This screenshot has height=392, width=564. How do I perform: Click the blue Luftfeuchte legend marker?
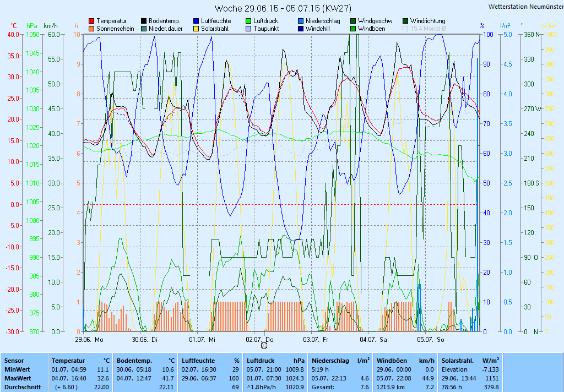coord(196,21)
